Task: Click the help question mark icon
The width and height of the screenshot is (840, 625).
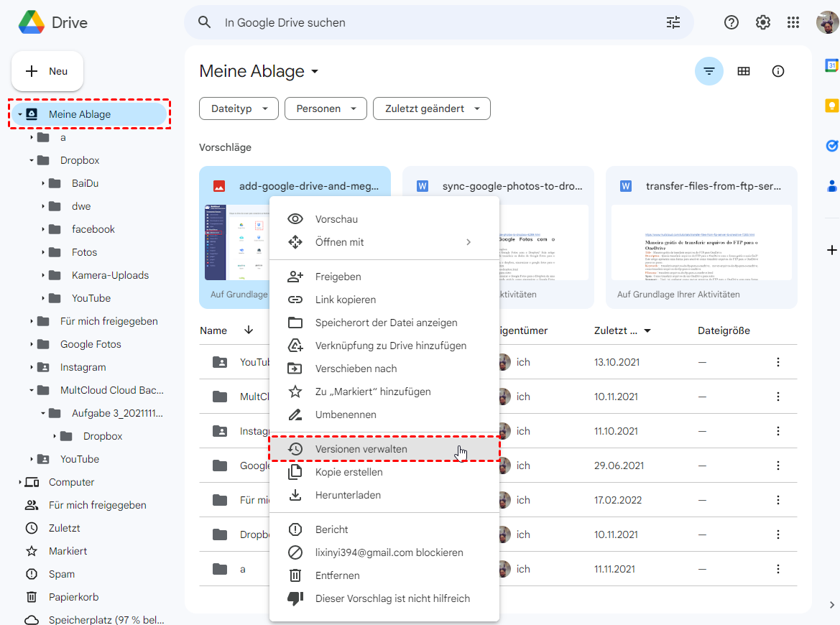Action: coord(731,22)
